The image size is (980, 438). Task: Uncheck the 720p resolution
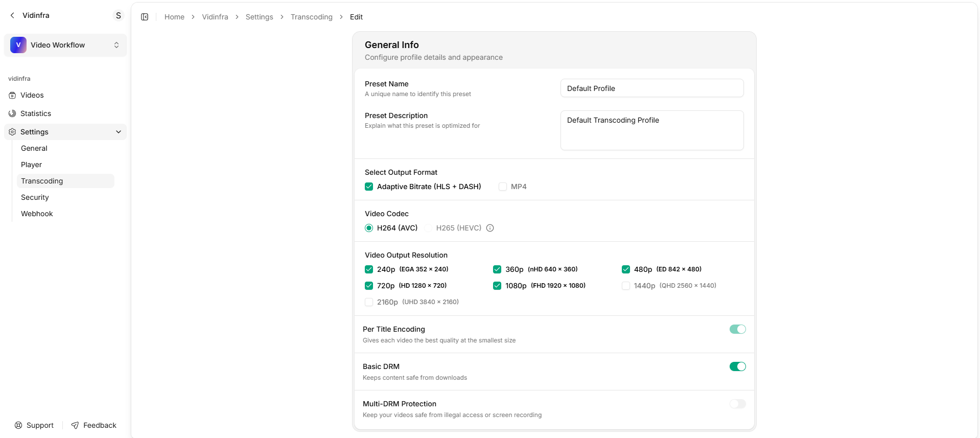pos(369,286)
